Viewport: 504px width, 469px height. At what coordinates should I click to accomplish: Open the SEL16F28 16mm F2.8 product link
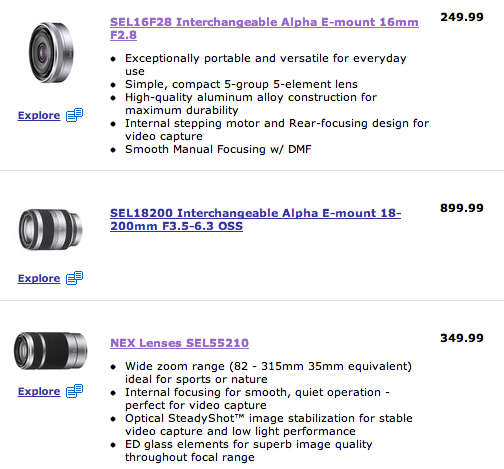pyautogui.click(x=264, y=28)
